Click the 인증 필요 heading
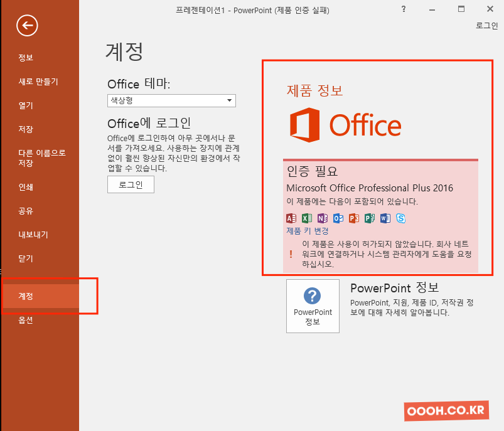 click(x=312, y=171)
